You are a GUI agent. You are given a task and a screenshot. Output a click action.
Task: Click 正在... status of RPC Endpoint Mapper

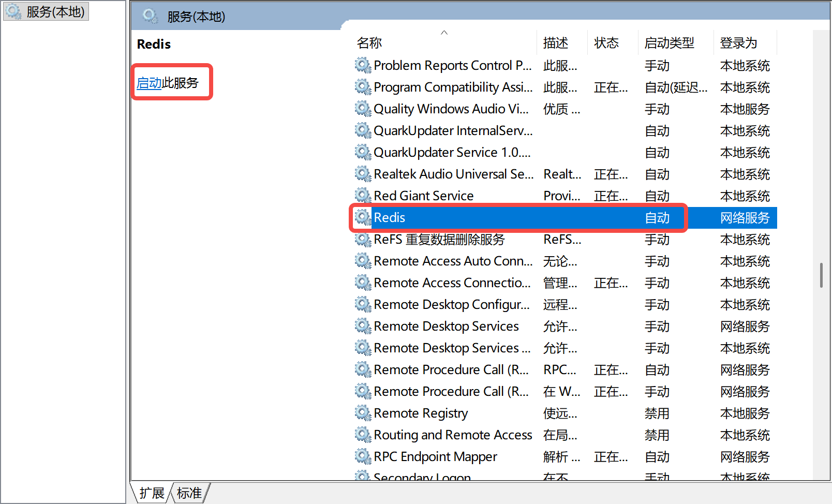[x=611, y=457]
